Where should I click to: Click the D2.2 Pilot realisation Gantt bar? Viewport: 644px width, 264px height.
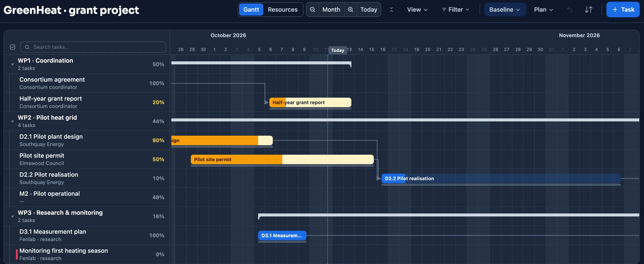(501, 178)
